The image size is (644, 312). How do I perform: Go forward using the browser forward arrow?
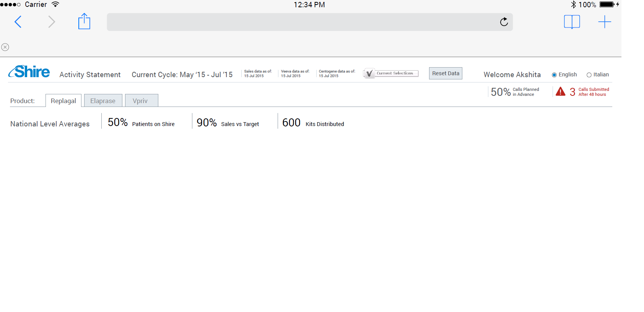pos(52,22)
